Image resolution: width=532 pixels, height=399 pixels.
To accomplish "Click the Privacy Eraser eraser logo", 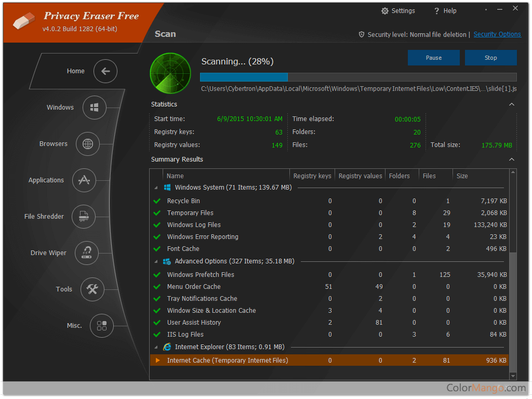I will point(24,21).
